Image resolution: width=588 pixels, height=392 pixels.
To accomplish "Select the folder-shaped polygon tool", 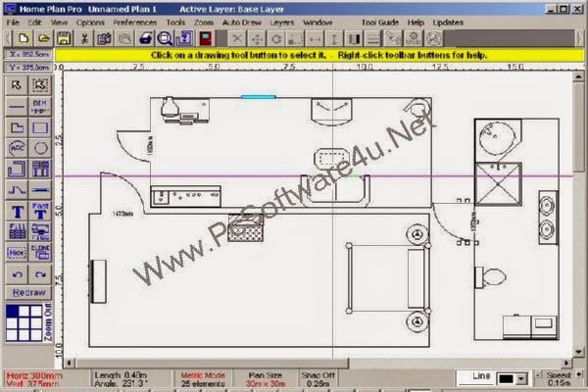I will 17,127.
